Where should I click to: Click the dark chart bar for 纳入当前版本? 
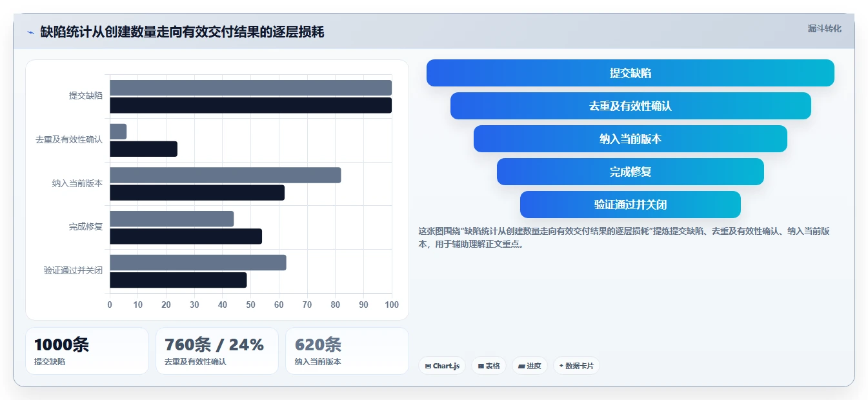coord(197,193)
